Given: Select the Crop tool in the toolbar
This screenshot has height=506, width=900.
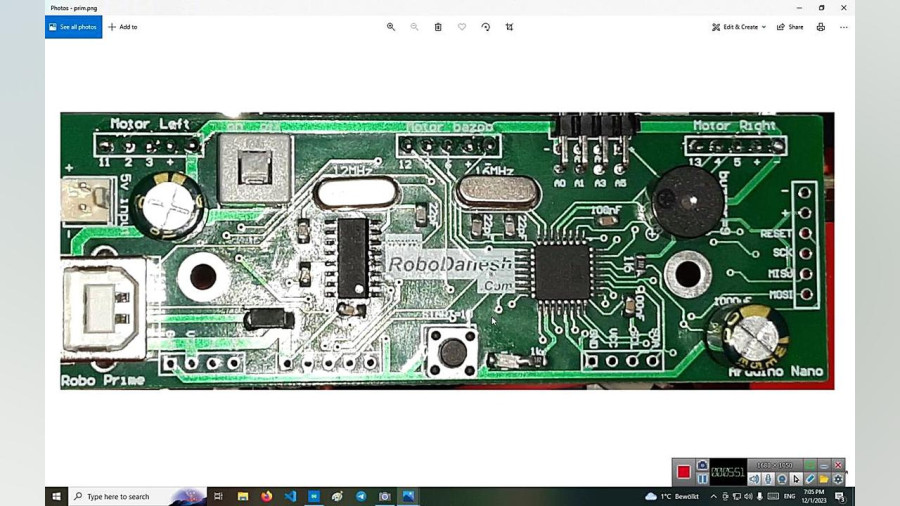Looking at the screenshot, I should click(x=509, y=27).
